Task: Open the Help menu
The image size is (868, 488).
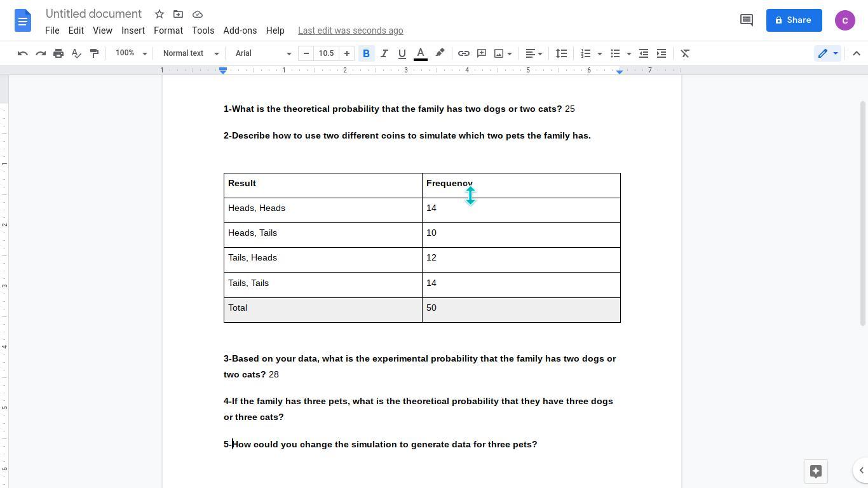Action: point(275,30)
